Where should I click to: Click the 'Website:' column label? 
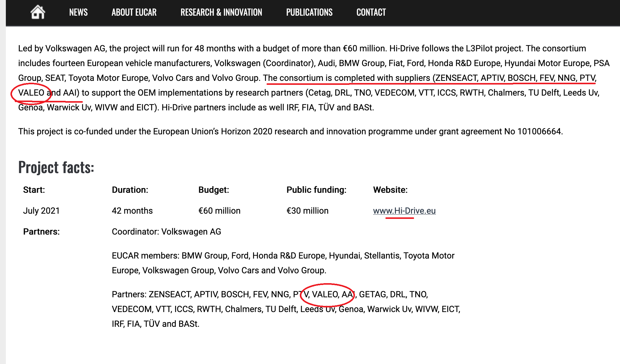tap(390, 190)
